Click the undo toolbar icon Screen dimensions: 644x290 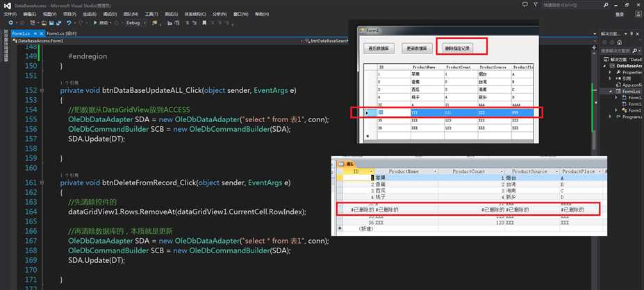coord(69,23)
